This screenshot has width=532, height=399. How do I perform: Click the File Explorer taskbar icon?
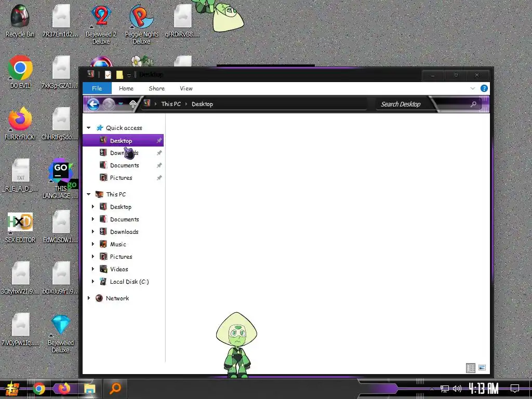click(90, 389)
